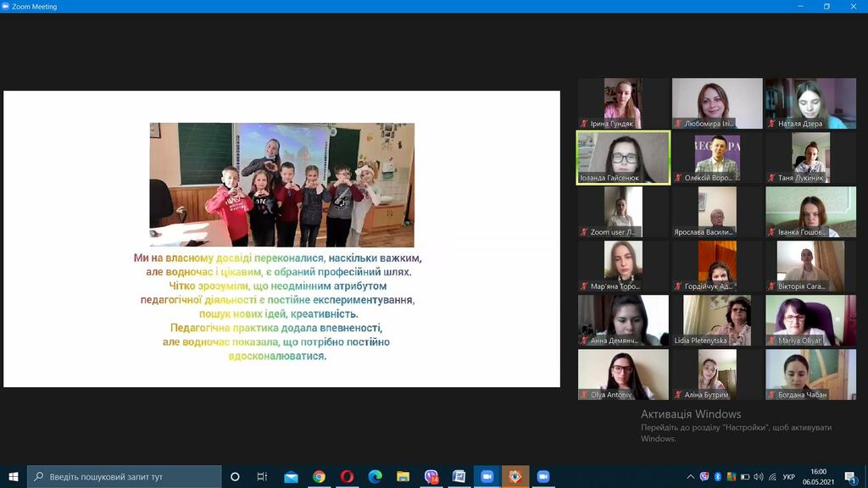This screenshot has height=488, width=868.
Task: Open the УКР language switcher
Action: [788, 476]
